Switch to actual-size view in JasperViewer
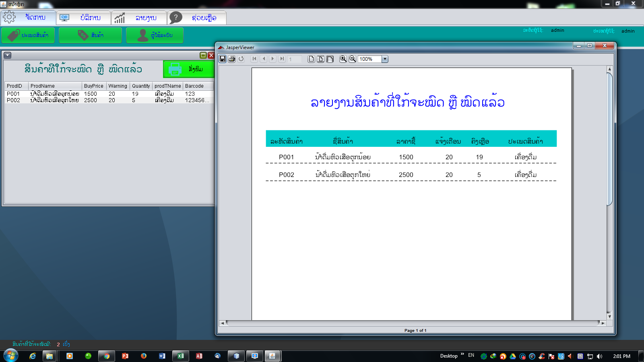The image size is (644, 362). point(311,59)
